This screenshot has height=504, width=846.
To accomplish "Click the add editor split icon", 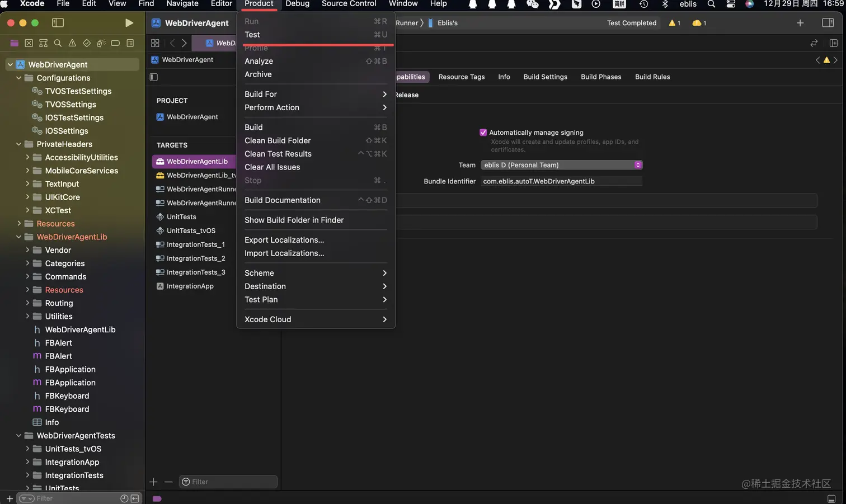I will (834, 43).
